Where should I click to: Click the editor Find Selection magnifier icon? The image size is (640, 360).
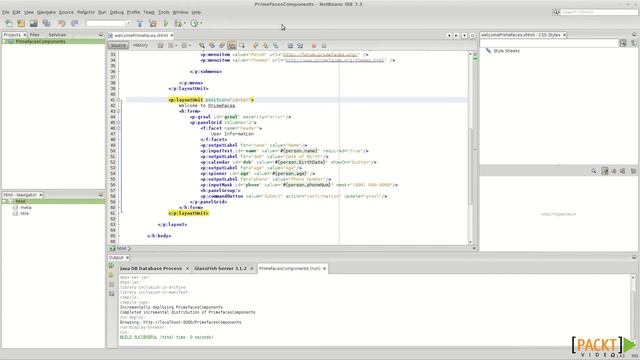(x=202, y=46)
